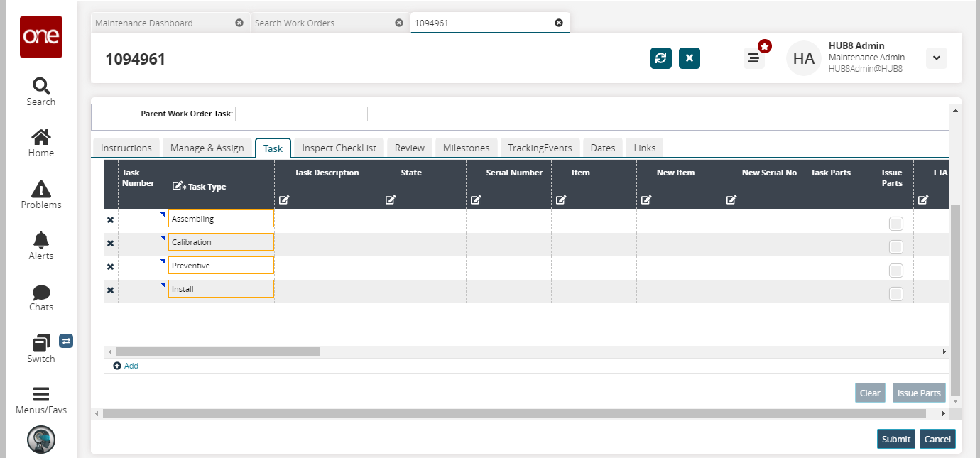Click the refresh icon button beside 1094961
Image resolution: width=980 pixels, height=458 pixels.
coord(661,58)
